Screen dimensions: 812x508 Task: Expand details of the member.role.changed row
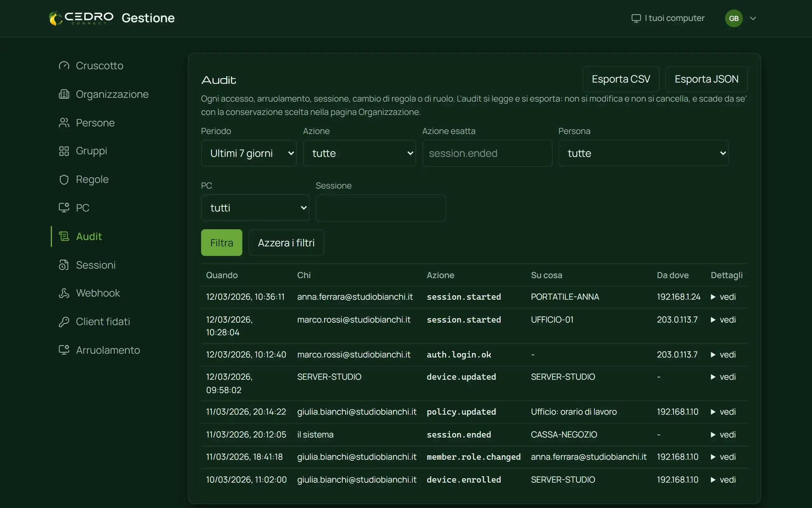click(x=723, y=457)
